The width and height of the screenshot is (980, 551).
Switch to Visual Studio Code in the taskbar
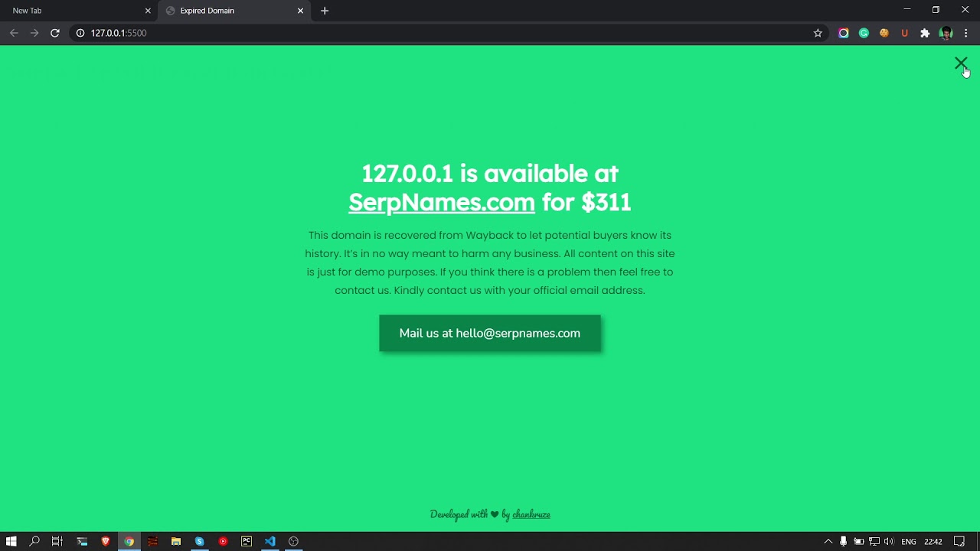coord(270,541)
